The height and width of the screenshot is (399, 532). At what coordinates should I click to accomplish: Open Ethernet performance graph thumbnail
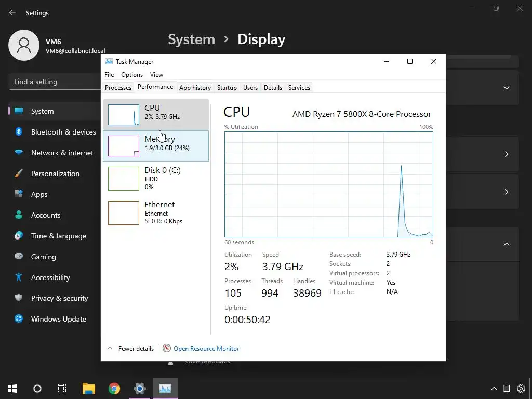pos(124,213)
